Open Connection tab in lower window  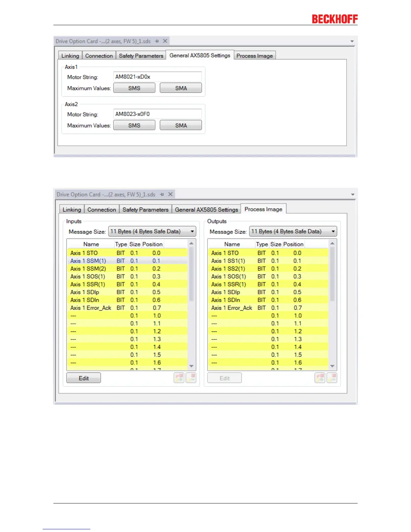[x=102, y=210]
